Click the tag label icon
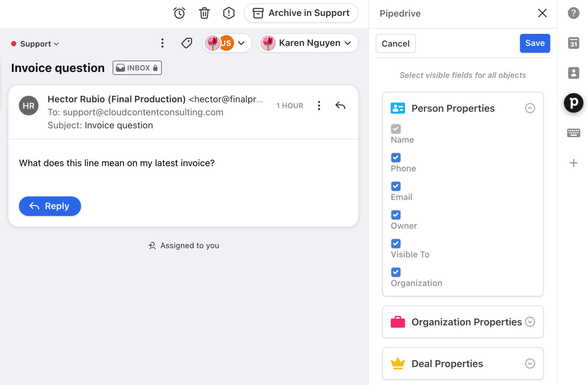The image size is (588, 385). click(x=187, y=43)
